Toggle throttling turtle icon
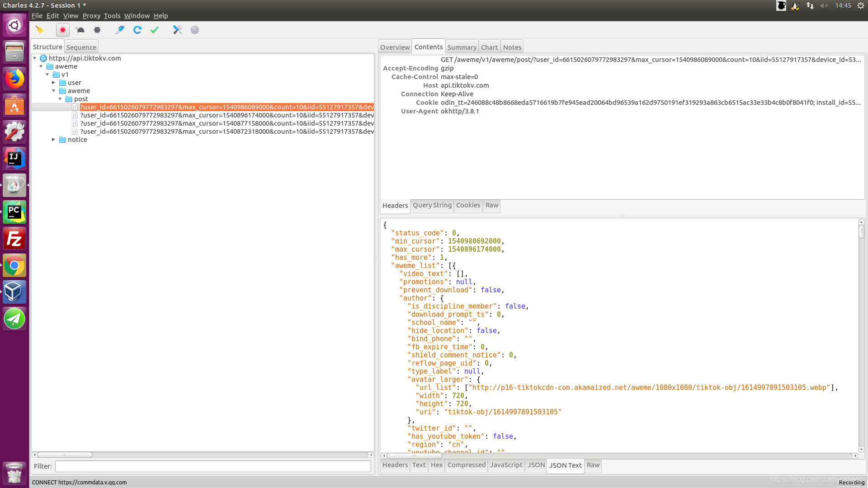 click(x=80, y=30)
